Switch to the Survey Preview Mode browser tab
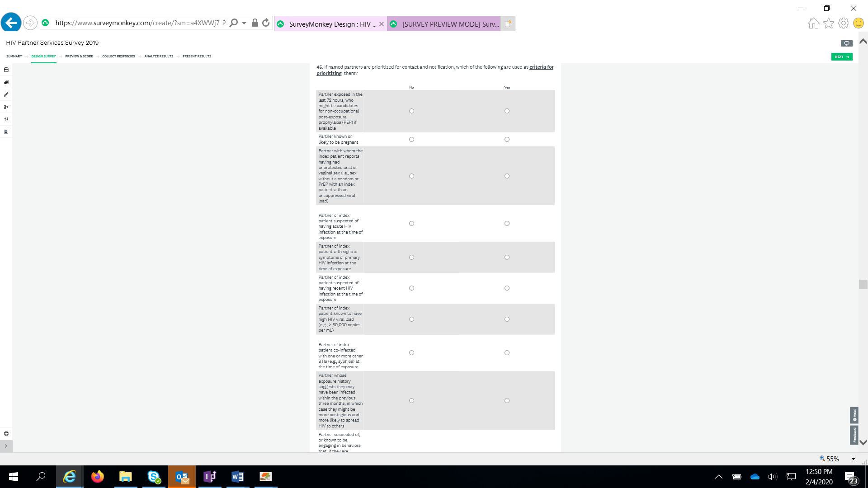This screenshot has width=868, height=488. pos(445,24)
